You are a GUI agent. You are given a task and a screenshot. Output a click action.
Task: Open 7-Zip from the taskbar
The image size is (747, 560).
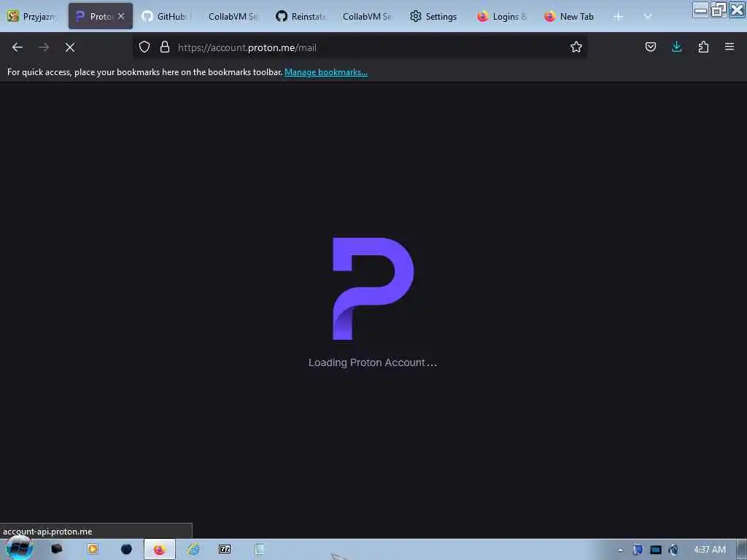click(225, 549)
